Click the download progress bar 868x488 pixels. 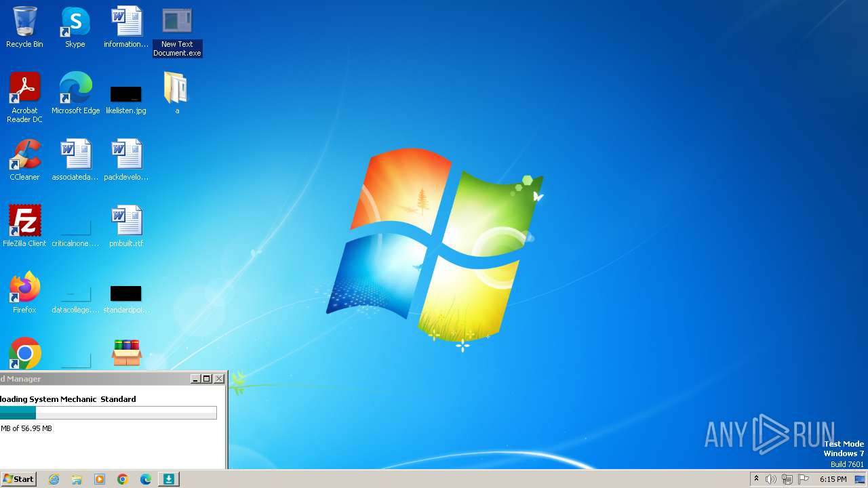coord(108,413)
